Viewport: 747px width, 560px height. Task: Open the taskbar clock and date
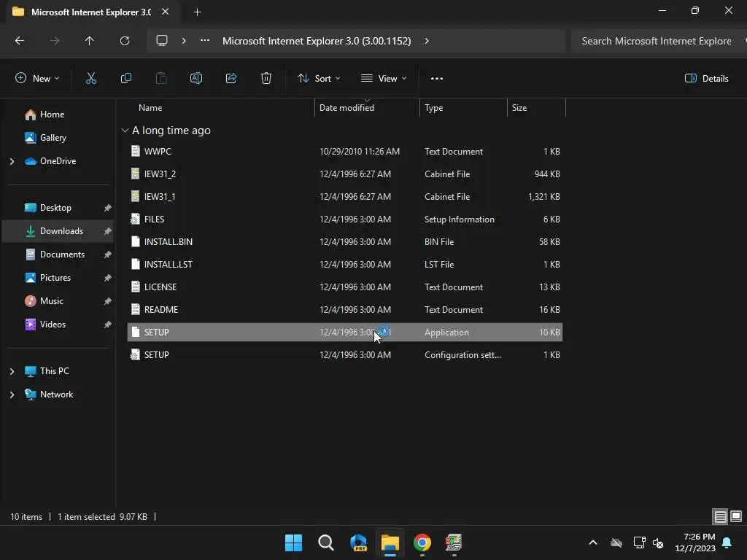(695, 542)
